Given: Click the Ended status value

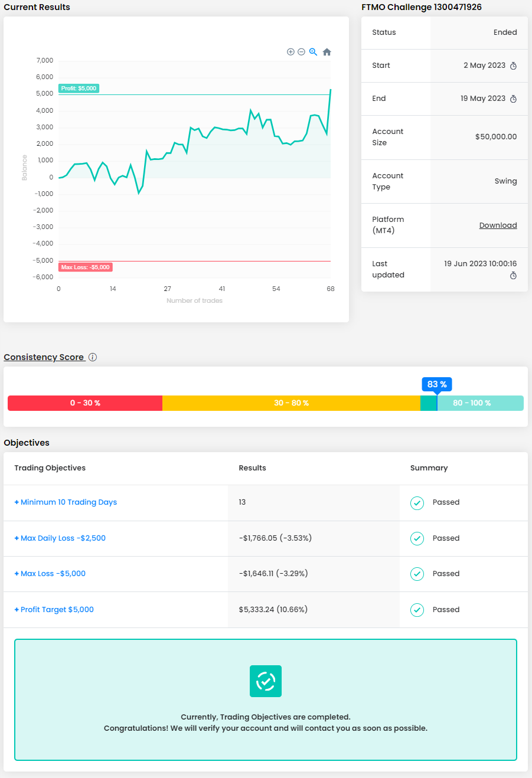Looking at the screenshot, I should click(505, 32).
